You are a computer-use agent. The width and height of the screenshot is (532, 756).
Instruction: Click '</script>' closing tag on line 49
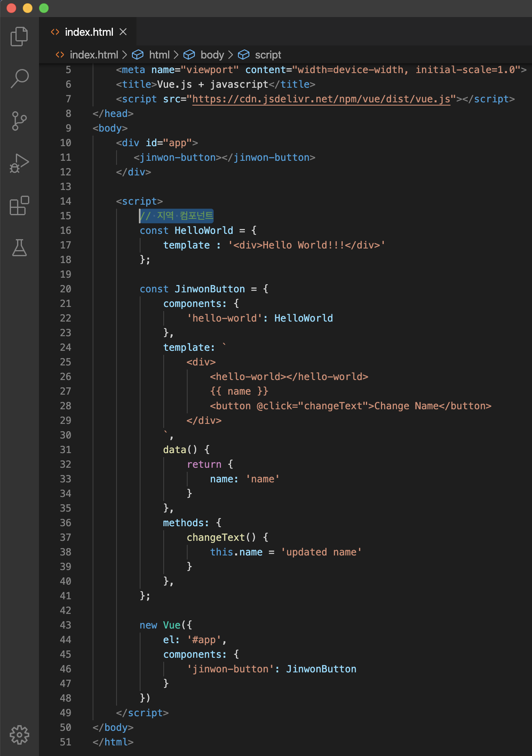pos(142,713)
